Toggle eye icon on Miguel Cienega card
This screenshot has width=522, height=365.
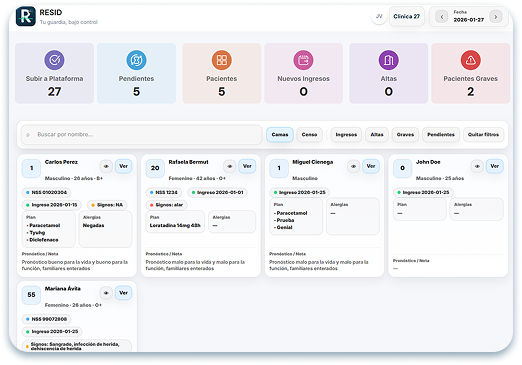tap(354, 166)
